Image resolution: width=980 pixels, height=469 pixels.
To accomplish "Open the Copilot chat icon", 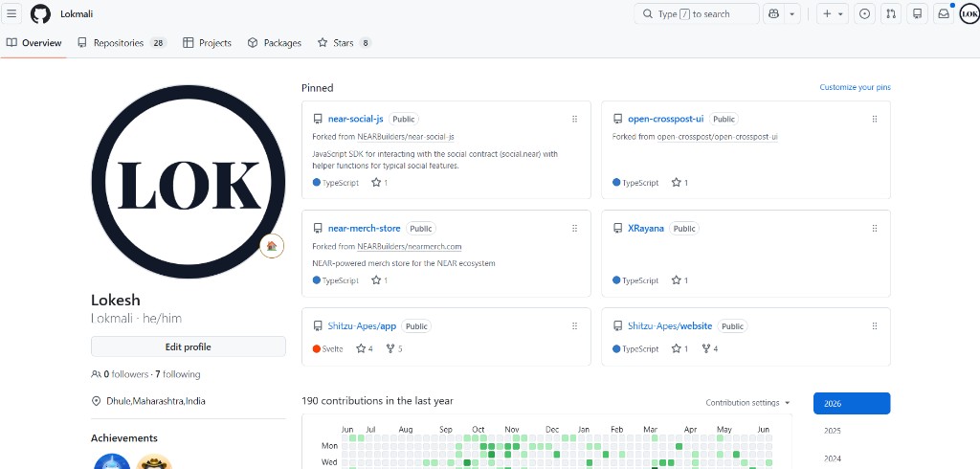I will point(773,13).
